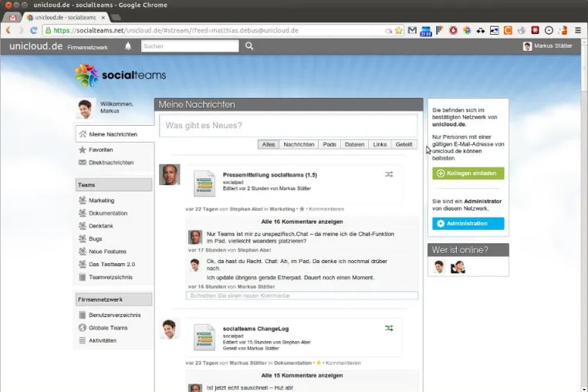Screen dimensions: 588x392
Task: Click unicloud.de header title
Action: coord(36,46)
